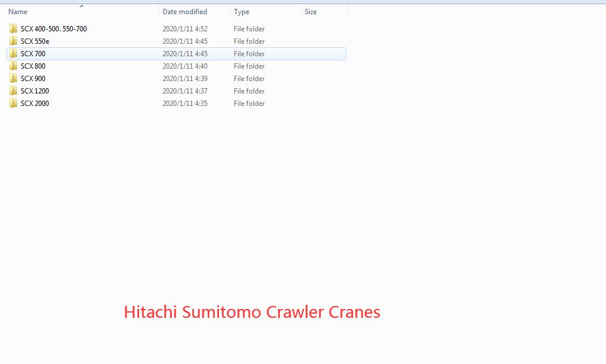
Task: Click the SCX 2000 folder icon
Action: [13, 103]
